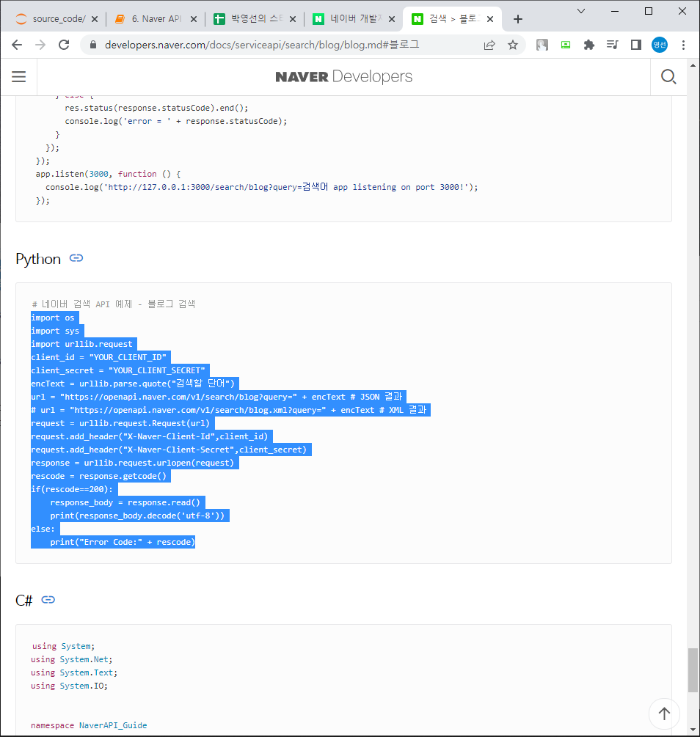The width and height of the screenshot is (700, 737).
Task: Expand the tab search chevron
Action: (581, 11)
